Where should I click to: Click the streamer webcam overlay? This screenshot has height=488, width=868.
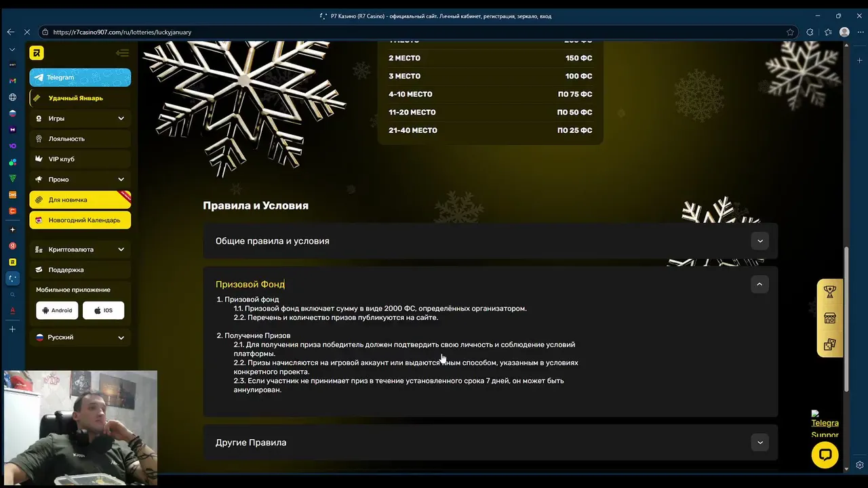80,428
